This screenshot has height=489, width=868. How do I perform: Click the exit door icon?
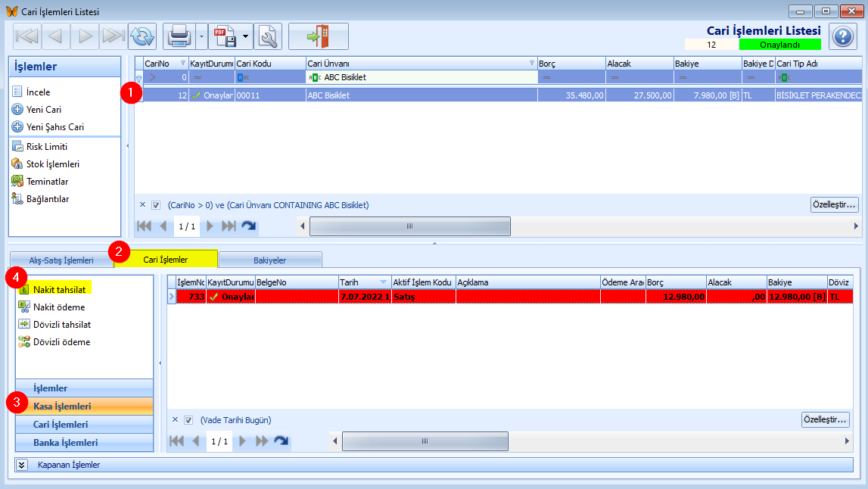318,36
